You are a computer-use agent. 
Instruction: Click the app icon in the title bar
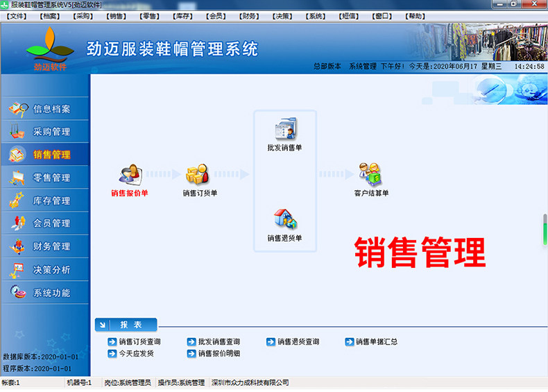tap(4, 5)
